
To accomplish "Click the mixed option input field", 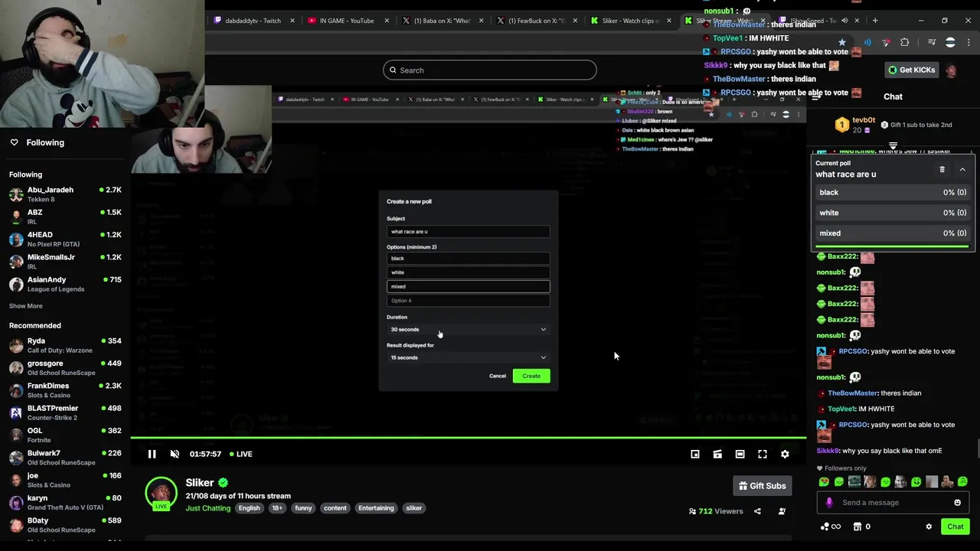I will pyautogui.click(x=468, y=286).
